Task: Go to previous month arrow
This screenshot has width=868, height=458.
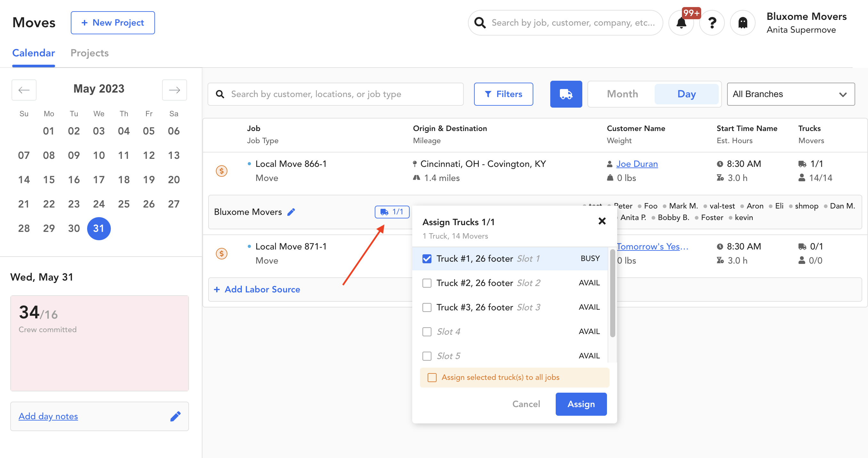Action: [24, 90]
